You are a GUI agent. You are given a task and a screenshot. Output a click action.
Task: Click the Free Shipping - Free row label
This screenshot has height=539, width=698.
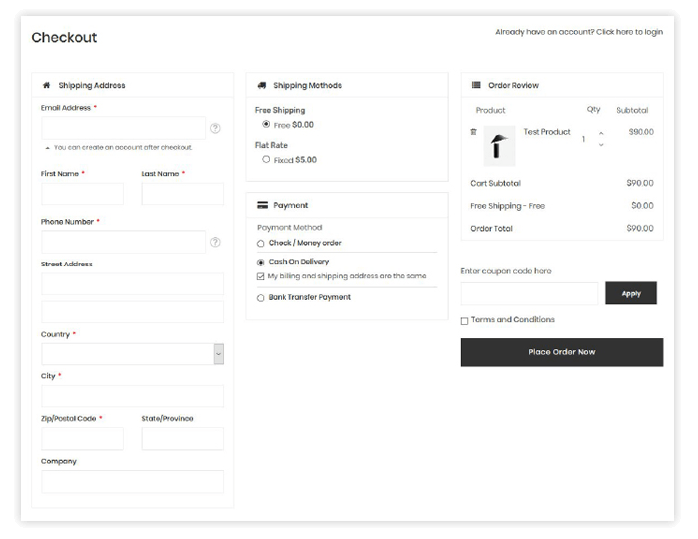click(507, 206)
